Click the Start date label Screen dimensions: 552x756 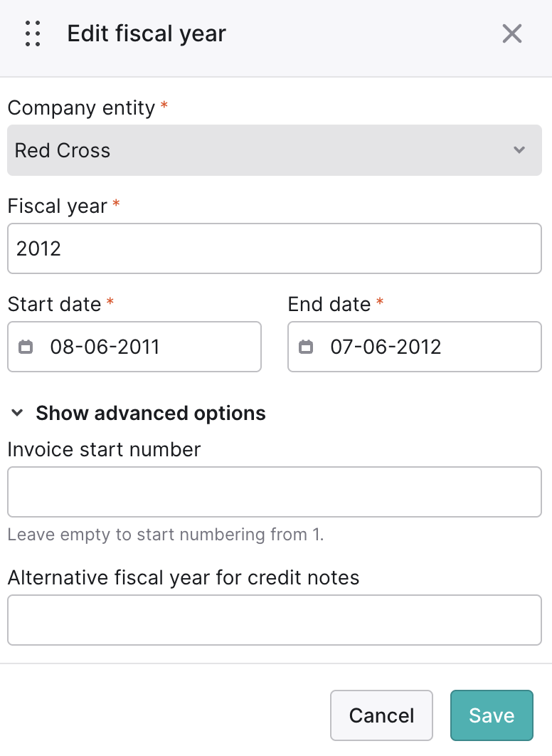[x=55, y=304]
